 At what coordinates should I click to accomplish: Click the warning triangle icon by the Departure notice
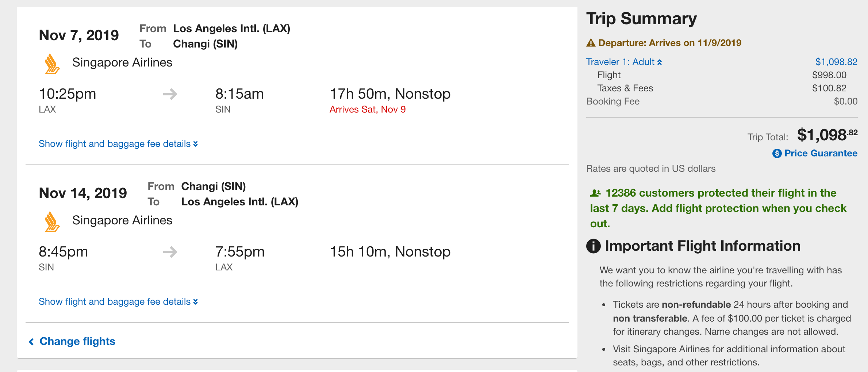coord(591,43)
